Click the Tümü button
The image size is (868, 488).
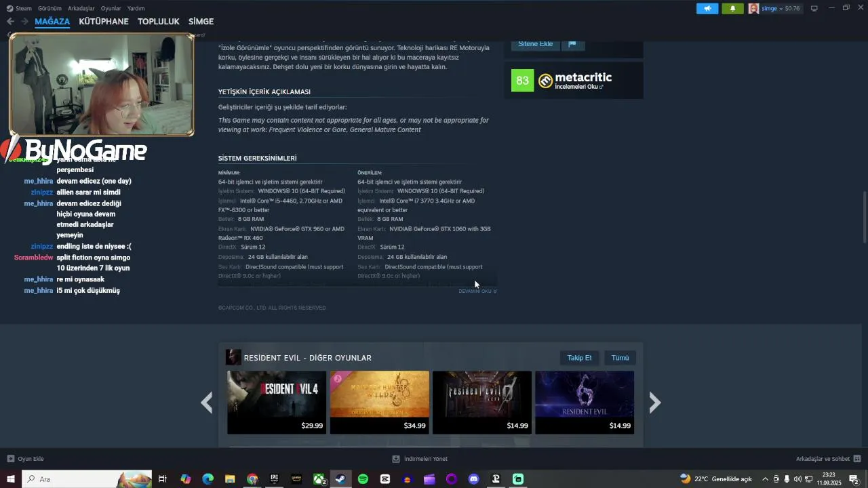[620, 358]
